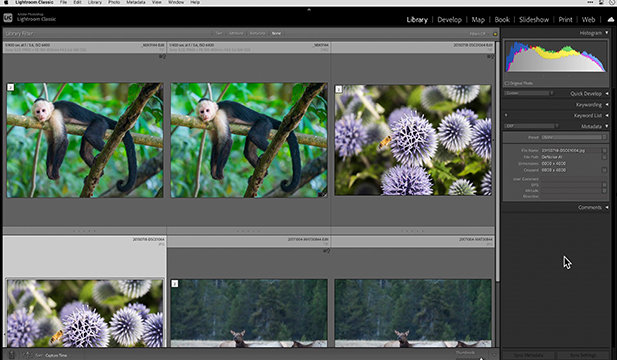Click the filter lock icon beside Filters Off
Screen dimensions: 617x360
coord(495,34)
